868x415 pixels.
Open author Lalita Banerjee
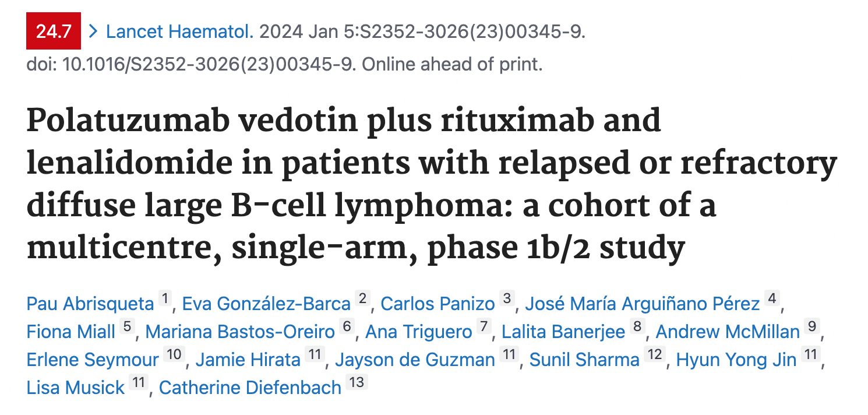tap(563, 332)
